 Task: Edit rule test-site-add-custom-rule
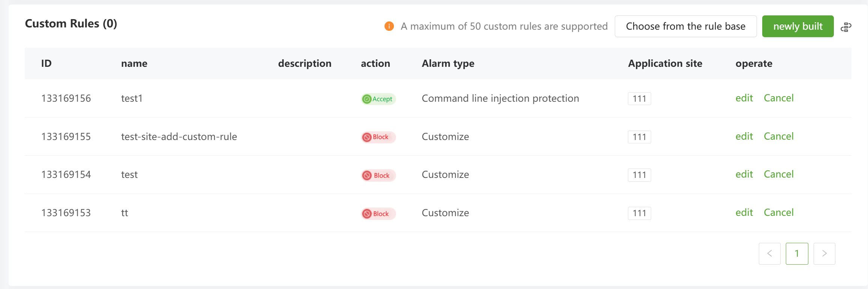click(x=744, y=136)
